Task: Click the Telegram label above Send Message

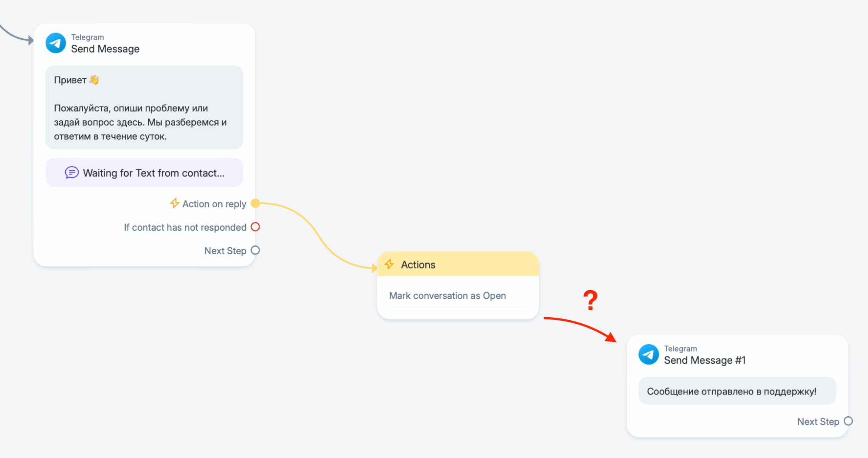Action: pos(88,37)
